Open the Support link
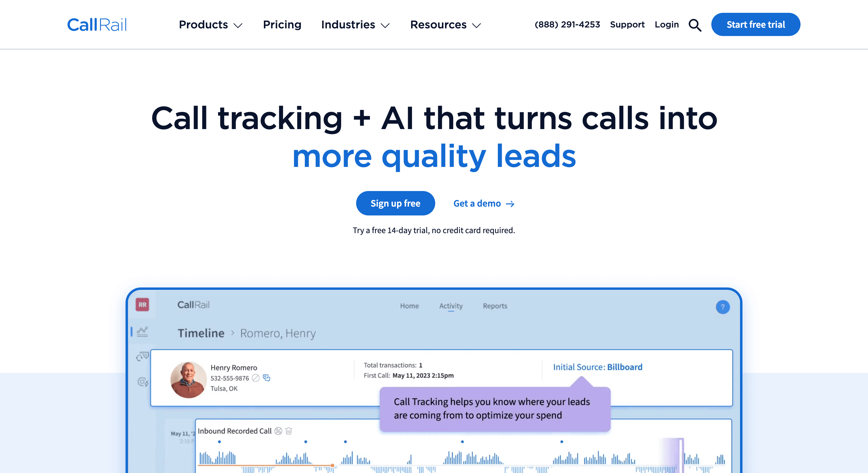This screenshot has width=868, height=473. 627,25
